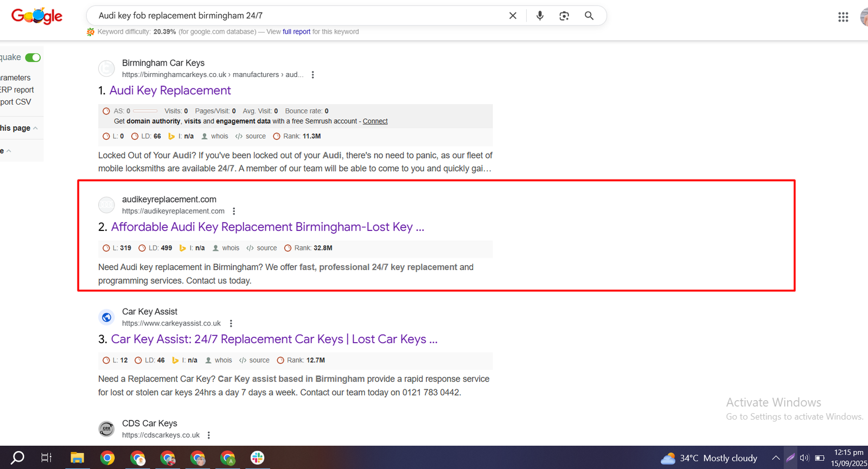Open the Audi Key Replacement result
The image size is (868, 469).
[x=170, y=91]
